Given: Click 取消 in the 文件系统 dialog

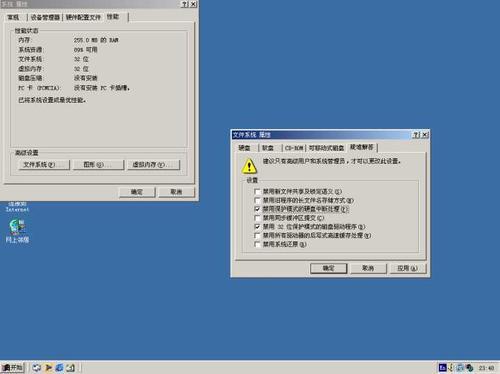Looking at the screenshot, I should click(x=368, y=268).
